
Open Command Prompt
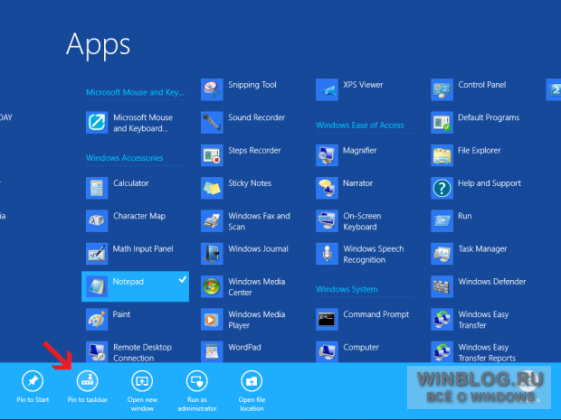click(x=362, y=319)
